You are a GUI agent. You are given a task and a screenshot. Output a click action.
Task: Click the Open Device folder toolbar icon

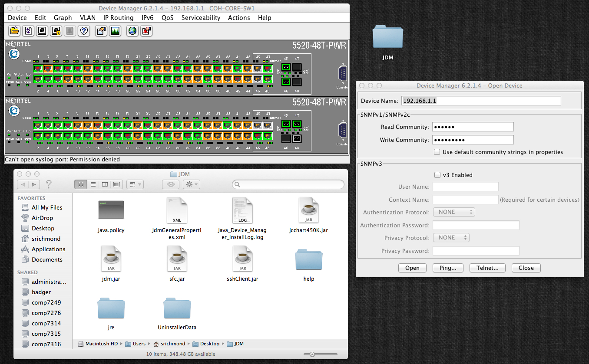pyautogui.click(x=15, y=31)
